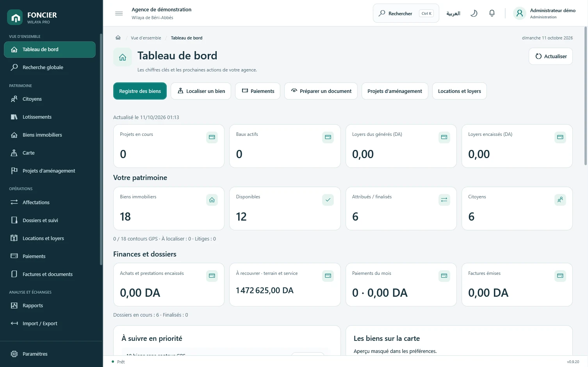
Task: Open Localiser un bien shortcut
Action: 201,91
